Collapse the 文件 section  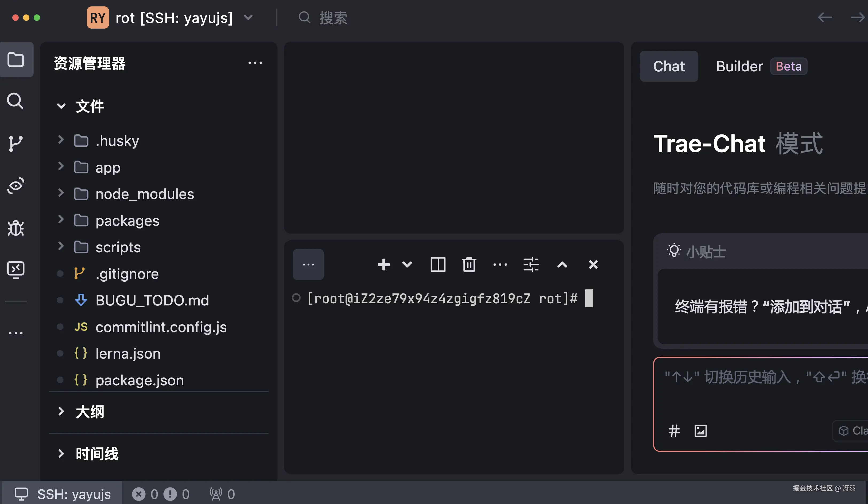tap(61, 106)
